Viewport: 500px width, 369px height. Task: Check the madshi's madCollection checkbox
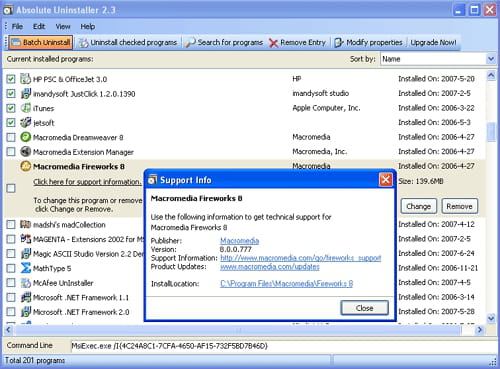pyautogui.click(x=11, y=225)
